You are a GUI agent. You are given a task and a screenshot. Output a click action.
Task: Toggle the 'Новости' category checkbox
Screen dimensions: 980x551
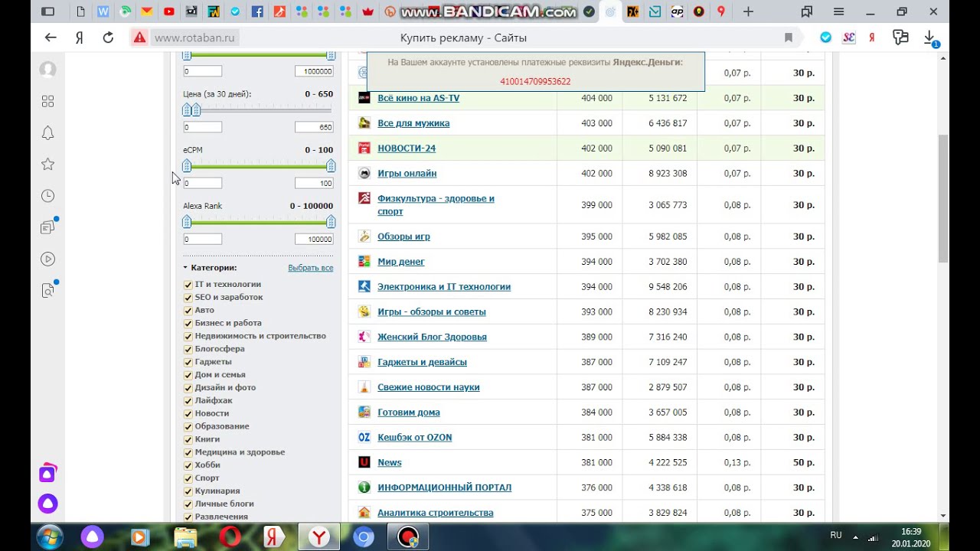click(x=188, y=413)
